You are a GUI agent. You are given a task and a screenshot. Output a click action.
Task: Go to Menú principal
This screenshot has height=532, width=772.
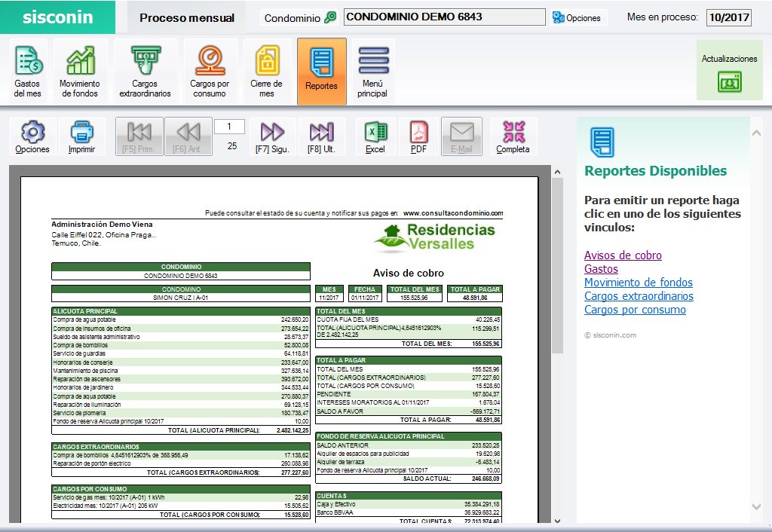(x=372, y=72)
